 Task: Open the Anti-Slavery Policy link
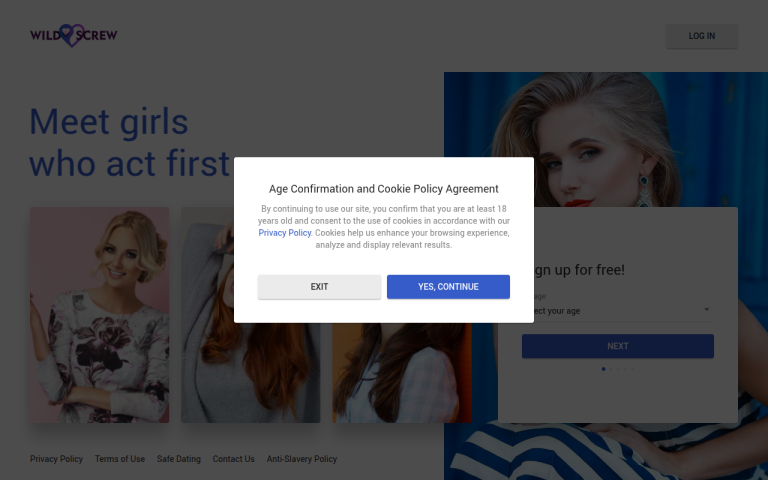click(x=302, y=459)
